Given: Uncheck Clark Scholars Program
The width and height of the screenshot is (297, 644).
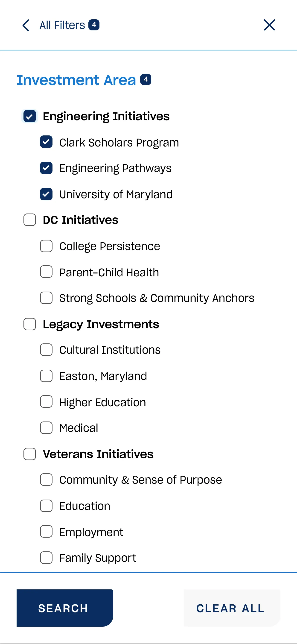Looking at the screenshot, I should [x=46, y=143].
